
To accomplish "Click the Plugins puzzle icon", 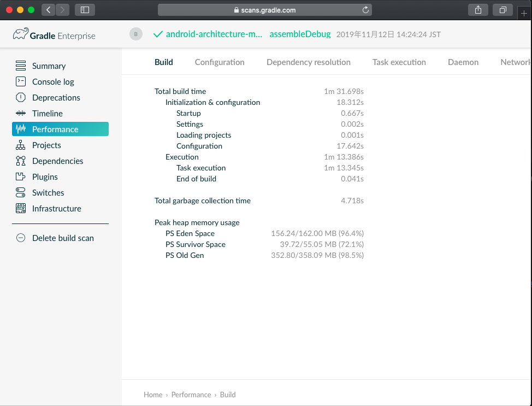I will pyautogui.click(x=21, y=176).
